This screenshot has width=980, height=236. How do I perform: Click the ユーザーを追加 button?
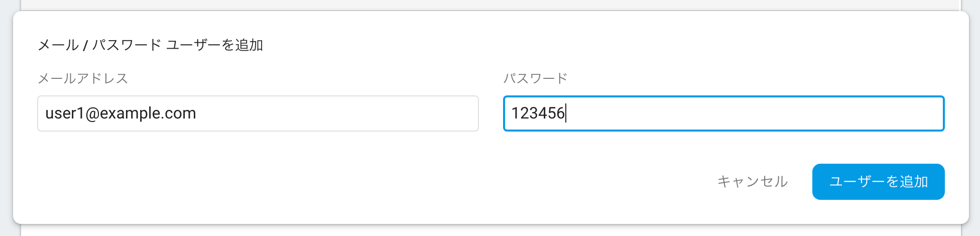point(878,181)
